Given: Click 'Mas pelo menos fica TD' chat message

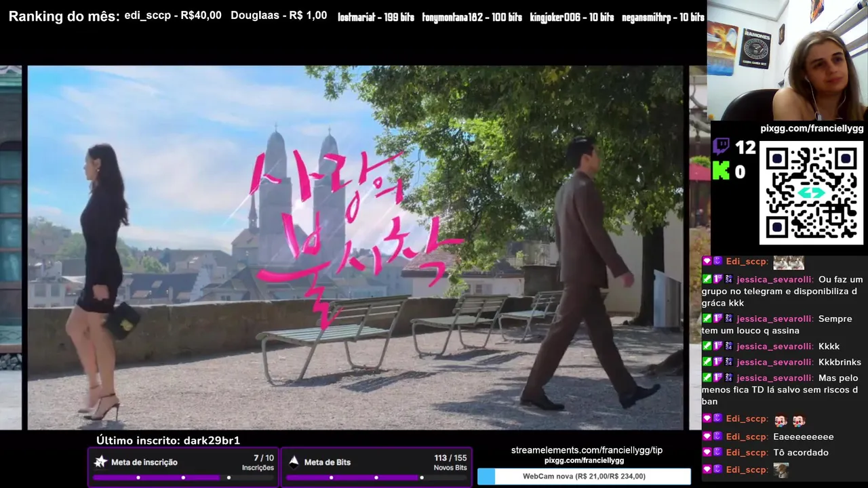Looking at the screenshot, I should tap(781, 390).
